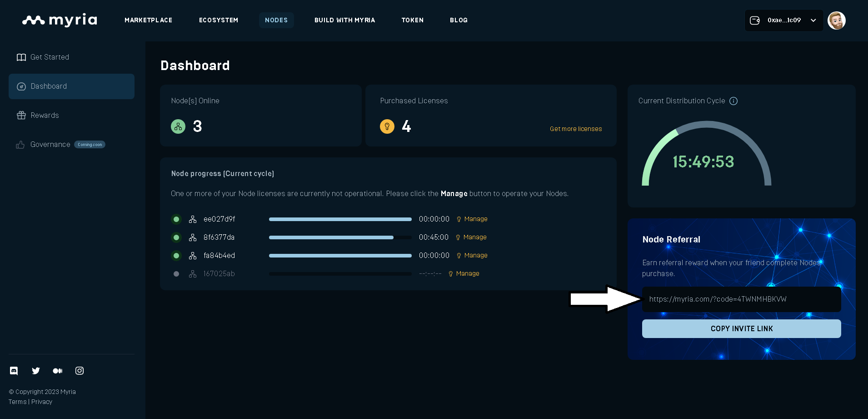Click the wallet icon in header
The width and height of the screenshot is (868, 419).
click(x=755, y=20)
